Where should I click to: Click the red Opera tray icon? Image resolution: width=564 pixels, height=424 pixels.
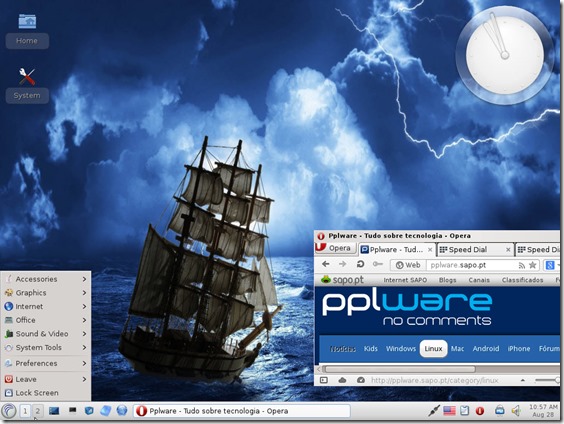pos(480,411)
